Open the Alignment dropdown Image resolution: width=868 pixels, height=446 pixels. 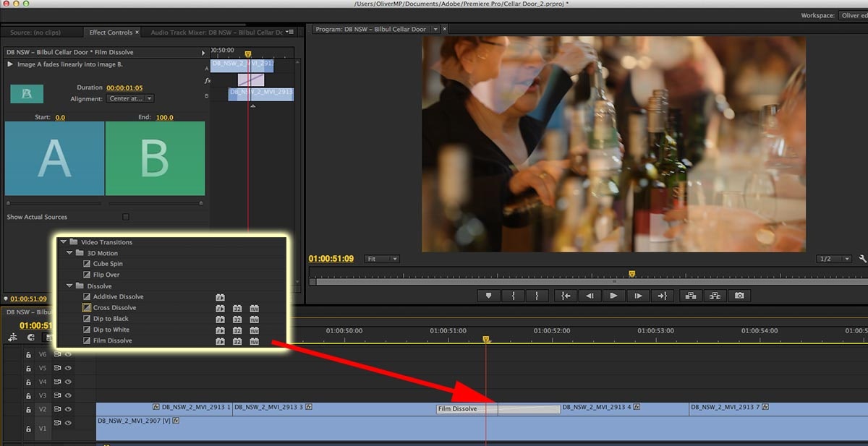tap(130, 98)
